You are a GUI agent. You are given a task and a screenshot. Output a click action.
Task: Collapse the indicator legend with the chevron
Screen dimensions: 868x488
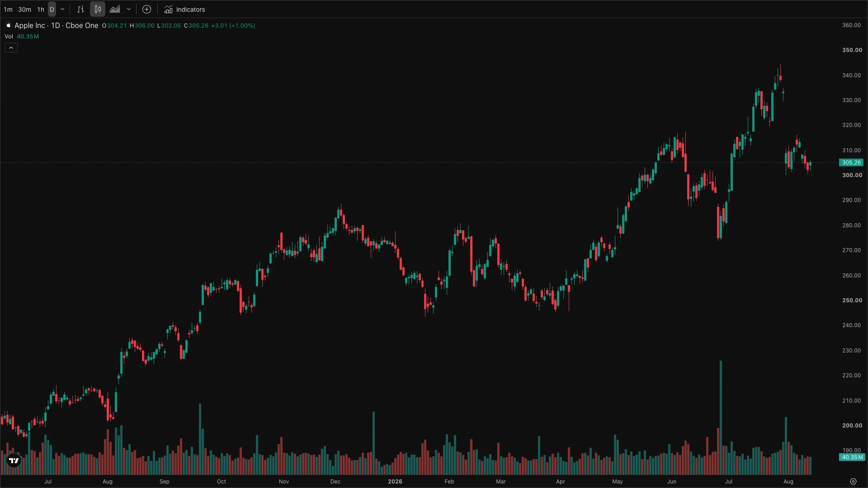coord(11,47)
